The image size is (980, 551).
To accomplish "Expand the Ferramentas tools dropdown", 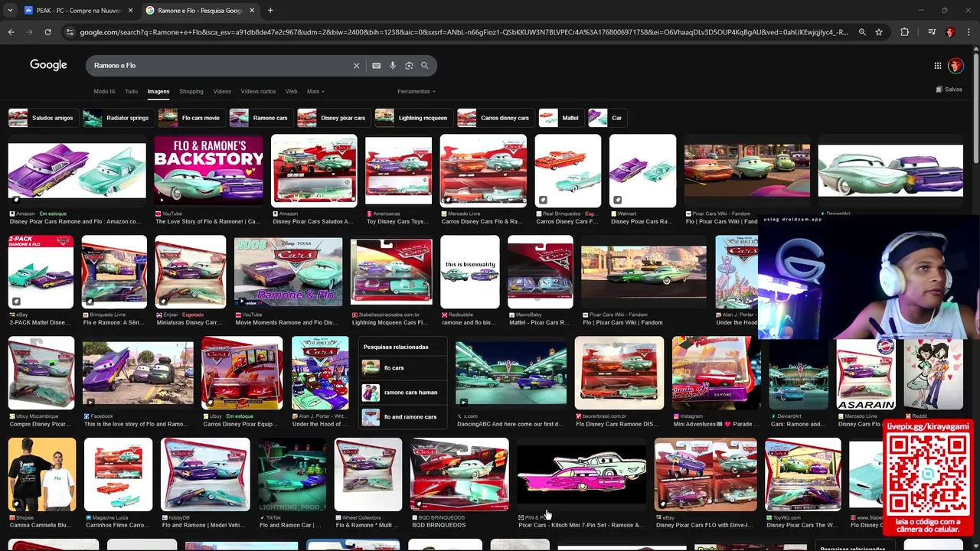I will coord(416,92).
